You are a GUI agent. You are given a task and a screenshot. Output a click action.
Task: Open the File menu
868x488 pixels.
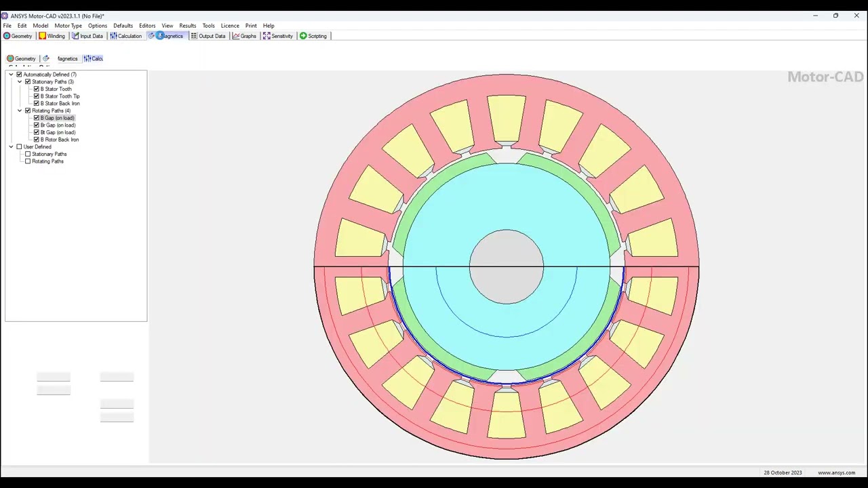point(7,26)
